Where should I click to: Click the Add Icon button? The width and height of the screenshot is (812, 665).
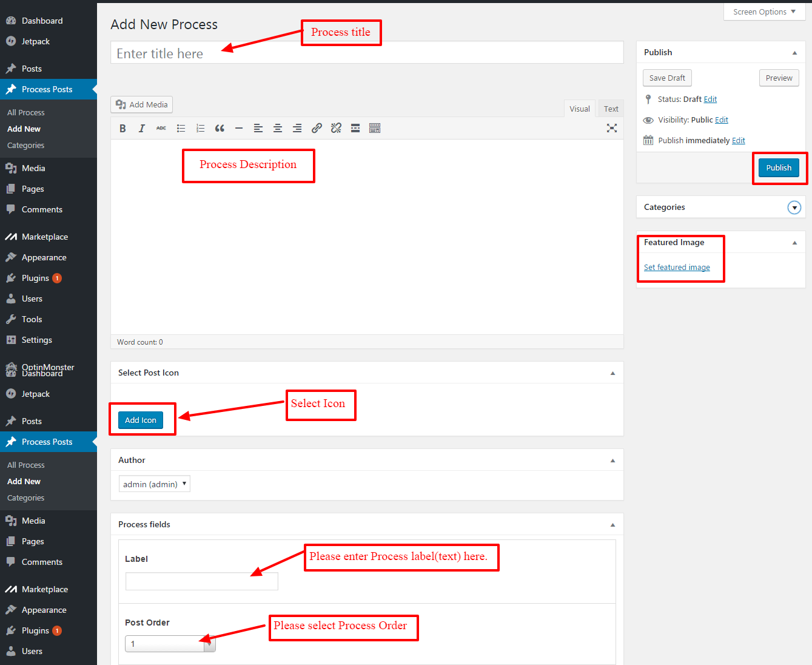(141, 420)
